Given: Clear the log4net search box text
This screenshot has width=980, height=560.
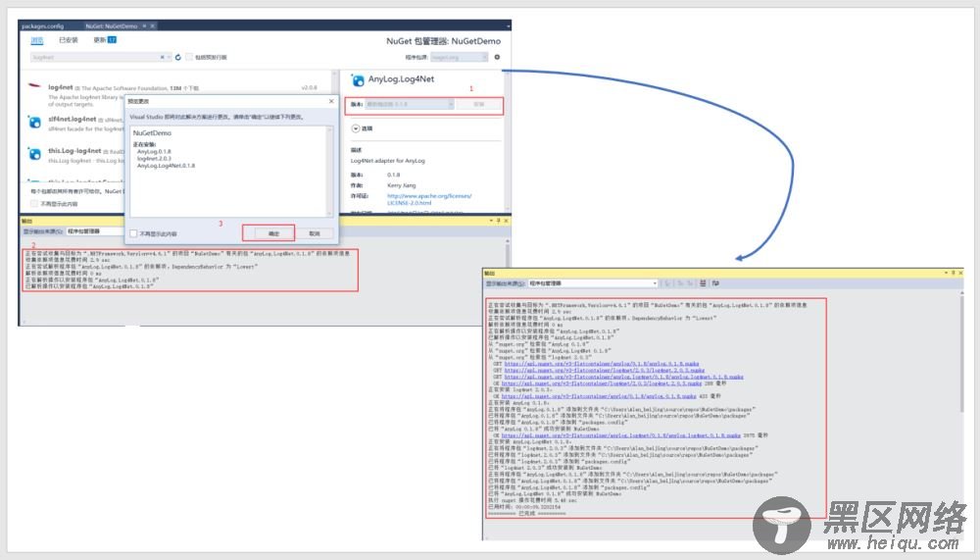Looking at the screenshot, I should [162, 57].
